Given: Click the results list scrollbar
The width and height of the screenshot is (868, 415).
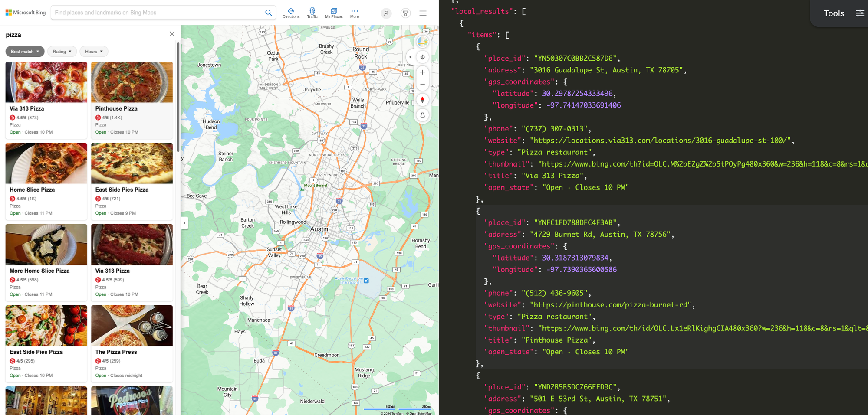Looking at the screenshot, I should [x=178, y=97].
